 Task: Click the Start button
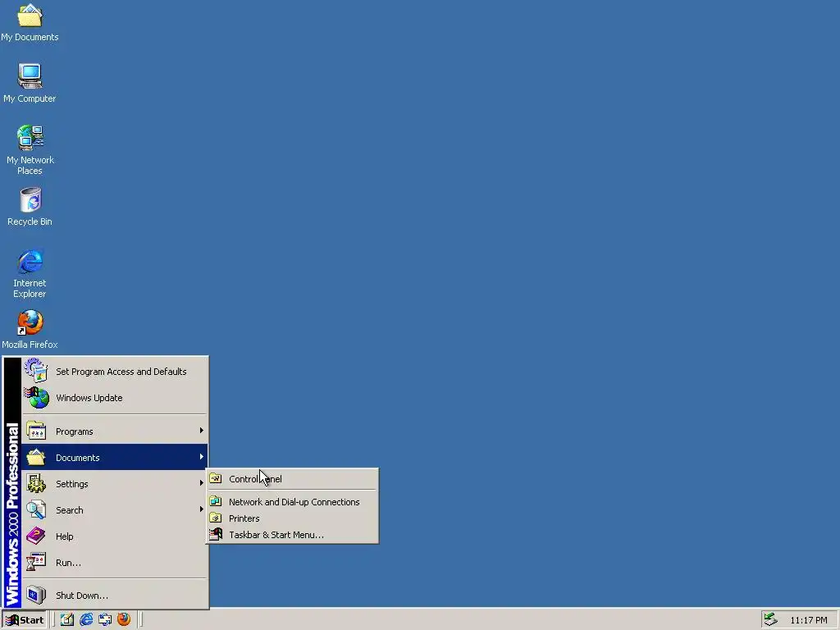click(x=25, y=620)
